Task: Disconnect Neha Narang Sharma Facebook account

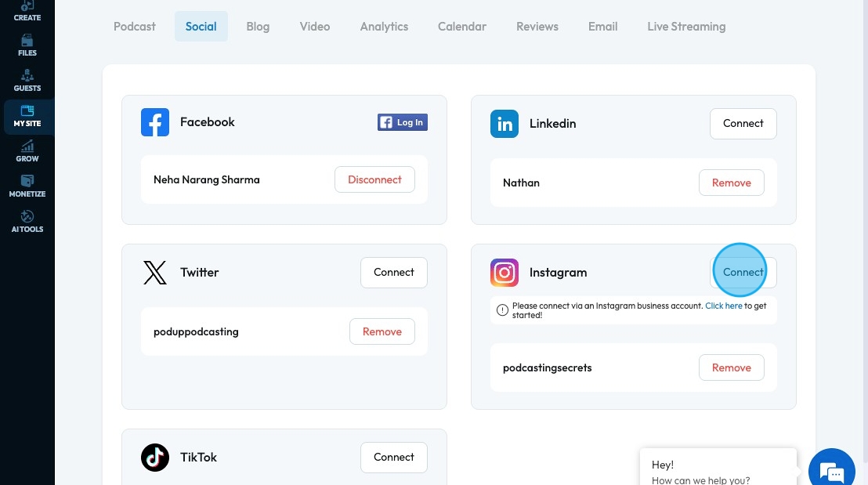Action: (x=374, y=179)
